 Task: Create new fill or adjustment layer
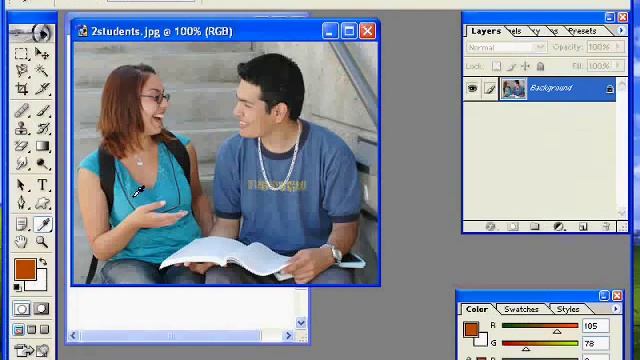point(558,227)
